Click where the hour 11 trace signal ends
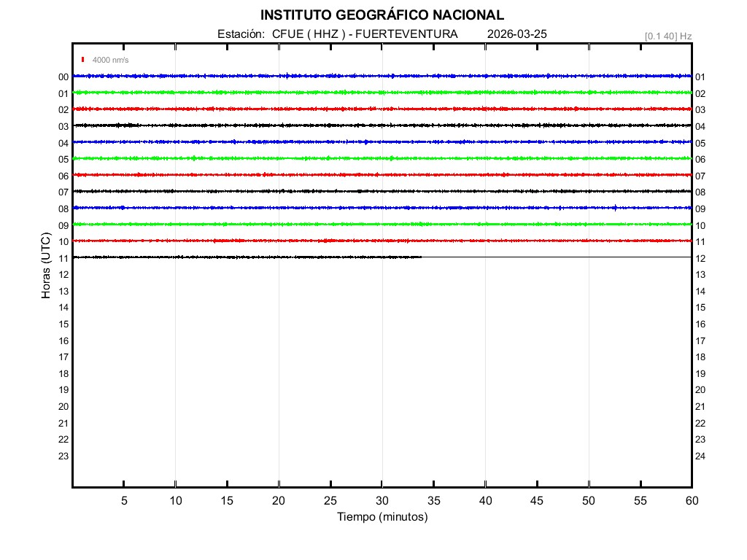Screen dimensions: 747x560 (421, 257)
